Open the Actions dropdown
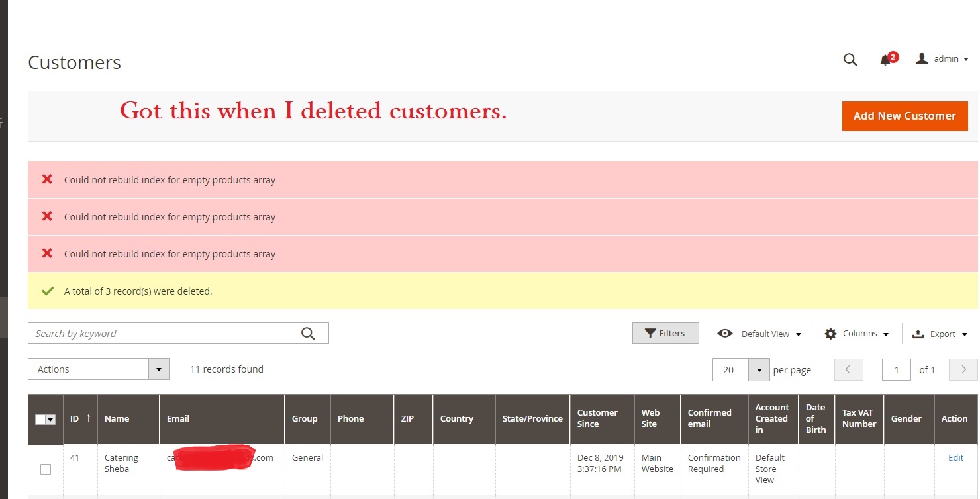The width and height of the screenshot is (980, 499). (x=98, y=369)
